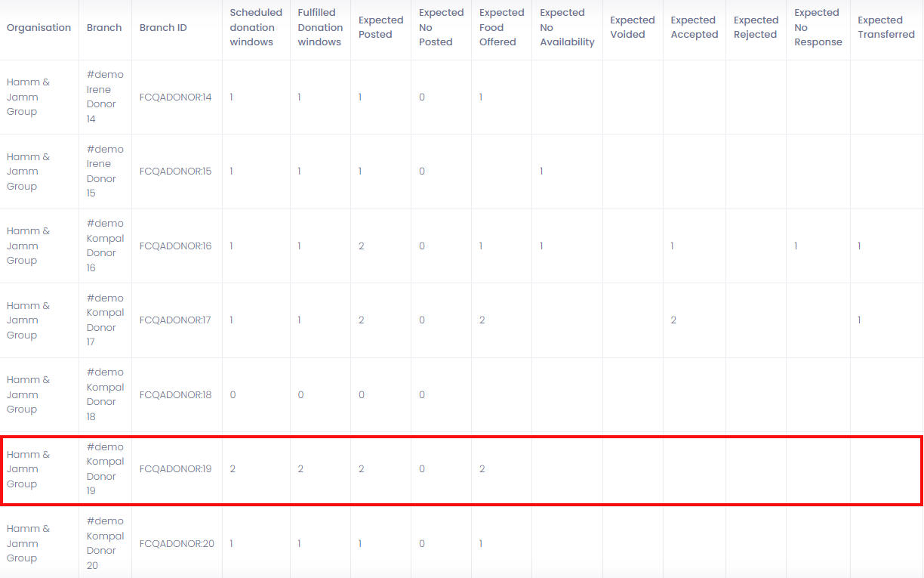The width and height of the screenshot is (924, 578).
Task: Click the highlighted FCQADONOR:19 branch ID
Action: pos(175,469)
